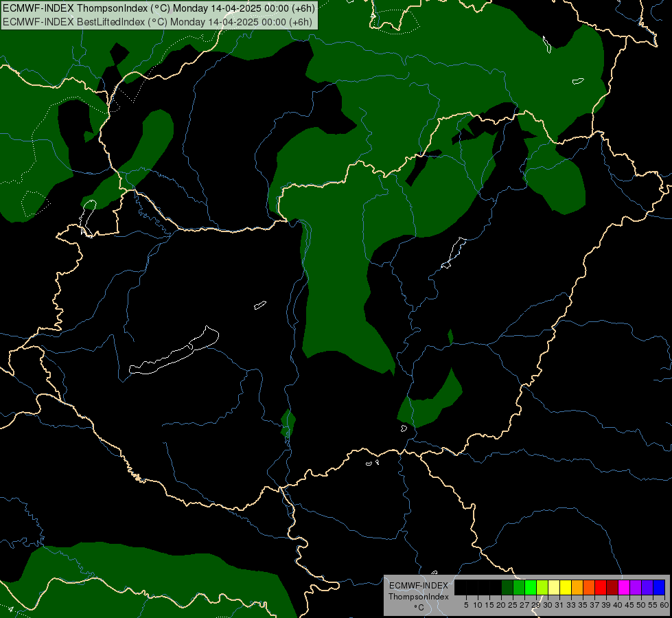
Task: Click the legend tick value 40
Action: pos(618,605)
